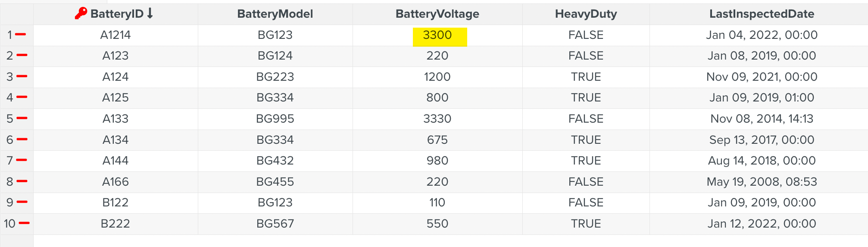Click red minus icon on row 2
The width and height of the screenshot is (868, 247).
tap(22, 55)
